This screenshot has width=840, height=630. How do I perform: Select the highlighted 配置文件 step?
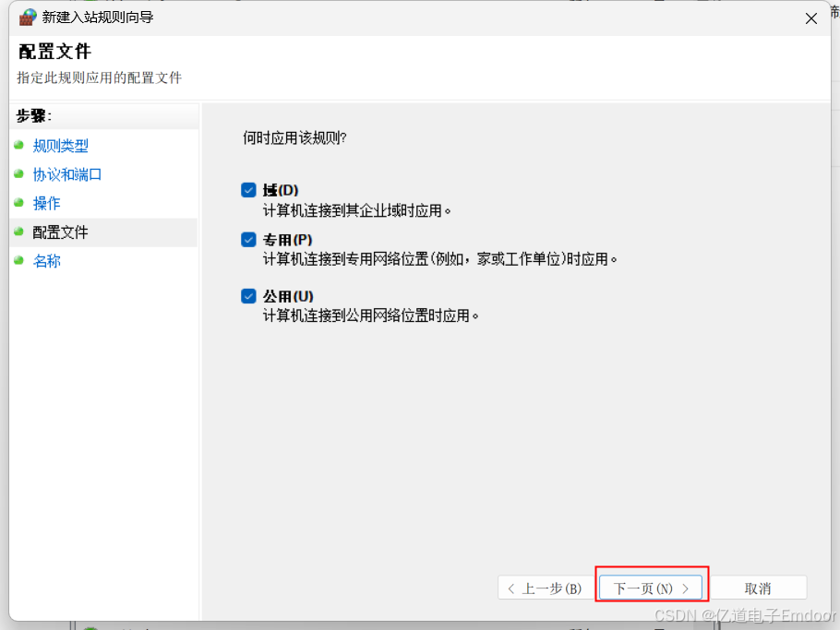pyautogui.click(x=62, y=232)
